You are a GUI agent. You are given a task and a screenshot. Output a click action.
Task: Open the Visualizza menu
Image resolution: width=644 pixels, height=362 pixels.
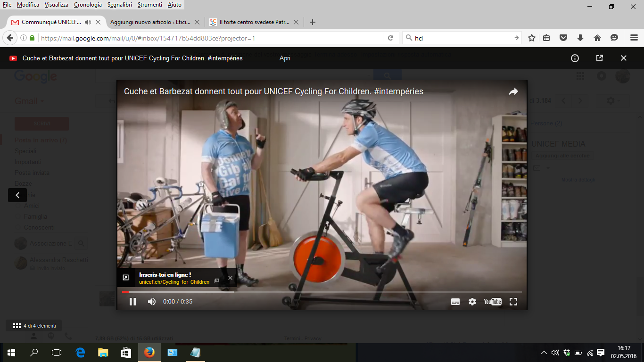click(57, 5)
